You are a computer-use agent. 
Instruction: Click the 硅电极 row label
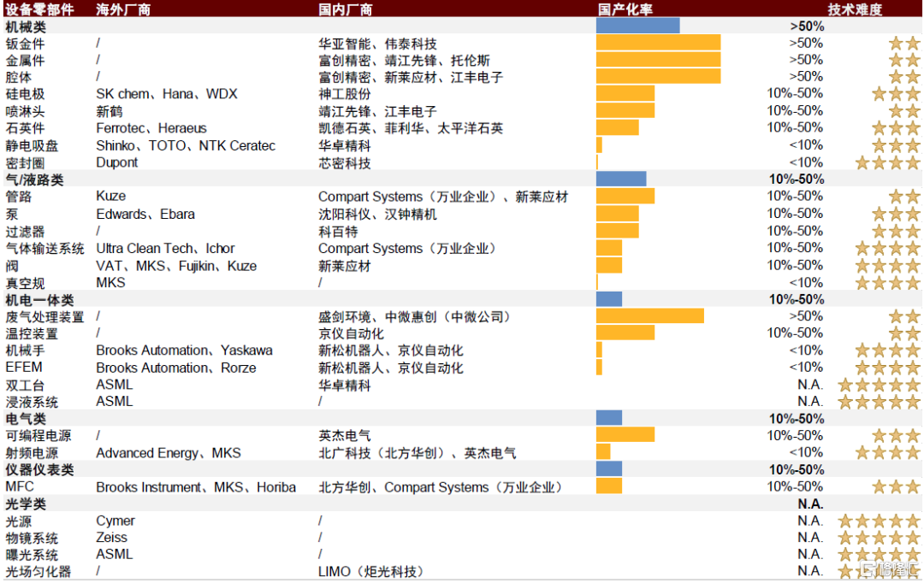click(26, 94)
